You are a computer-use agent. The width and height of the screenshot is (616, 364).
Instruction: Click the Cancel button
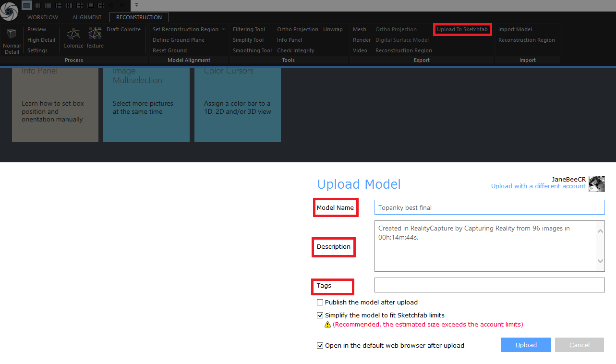click(x=580, y=345)
